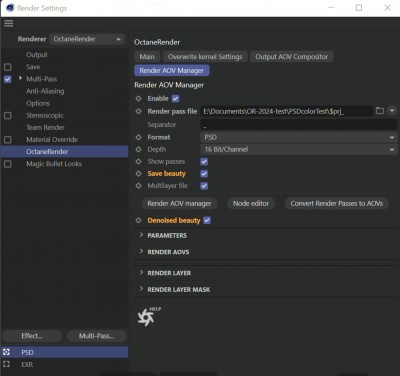Select the PSD render setting preset
400x376 pixels.
[x=65, y=352]
